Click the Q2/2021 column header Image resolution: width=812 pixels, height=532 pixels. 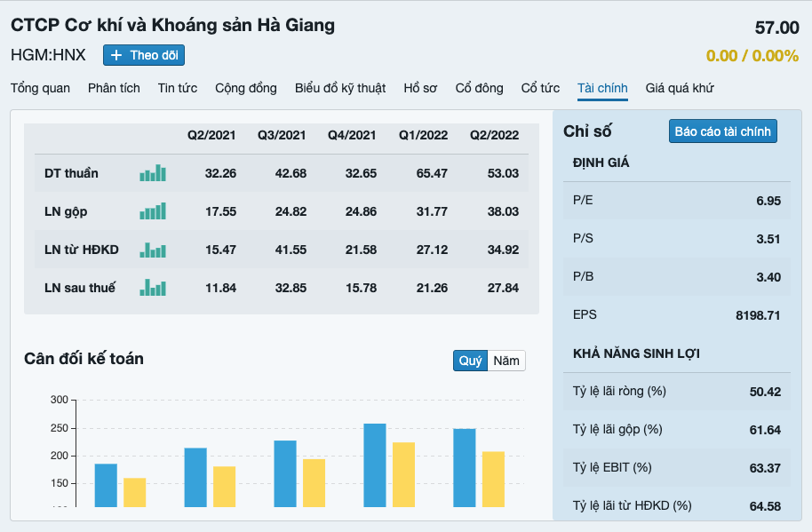(211, 135)
